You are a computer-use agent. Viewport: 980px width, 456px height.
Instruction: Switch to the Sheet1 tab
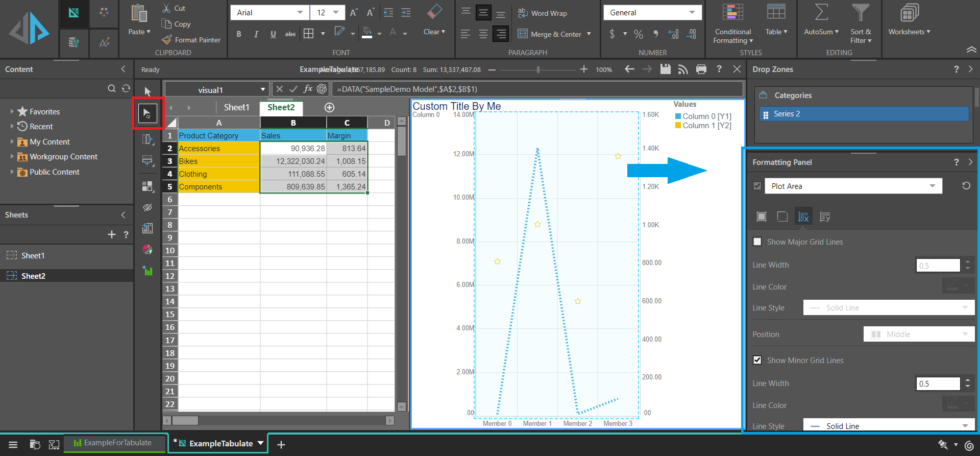coord(236,107)
